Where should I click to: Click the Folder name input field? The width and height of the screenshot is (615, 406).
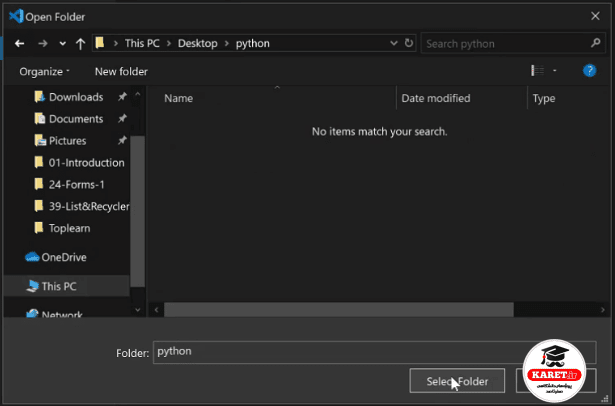tap(375, 352)
